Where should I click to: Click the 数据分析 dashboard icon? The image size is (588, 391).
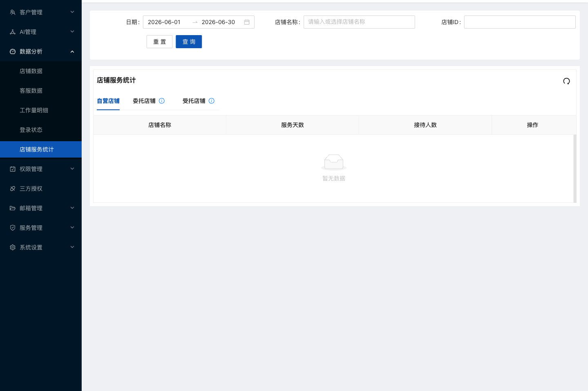[13, 51]
